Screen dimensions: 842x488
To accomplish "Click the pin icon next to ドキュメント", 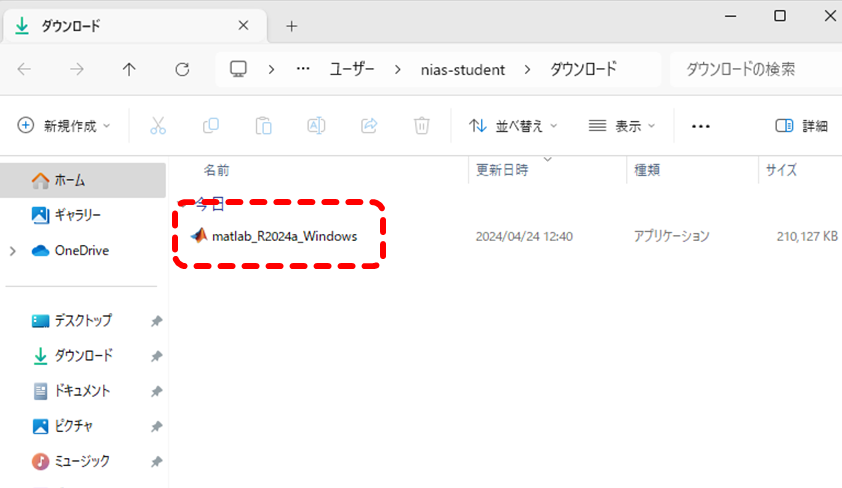I will [x=156, y=391].
